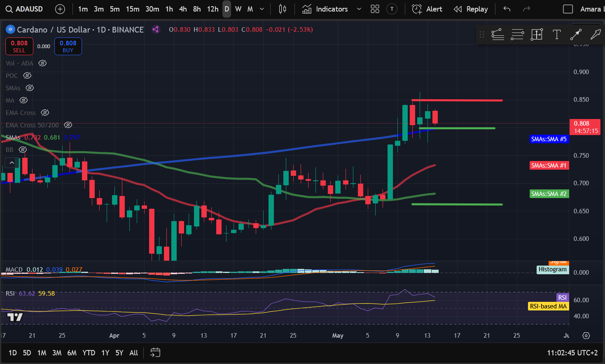Open ADAUSD symbol search
Image resolution: width=605 pixels, height=364 pixels.
click(x=24, y=9)
